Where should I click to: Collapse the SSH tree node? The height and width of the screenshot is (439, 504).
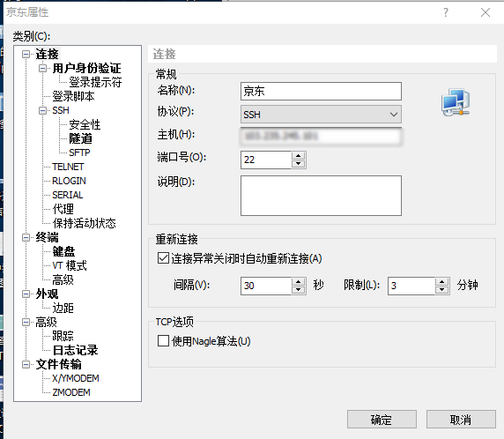[43, 111]
